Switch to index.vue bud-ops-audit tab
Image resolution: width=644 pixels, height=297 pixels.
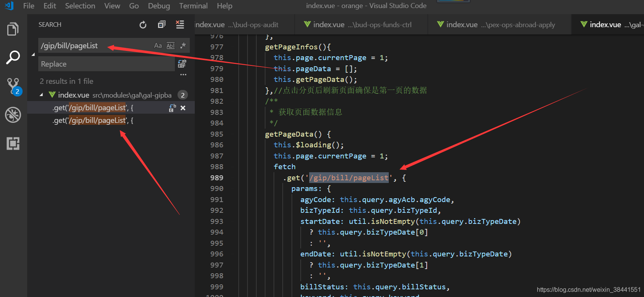coord(245,24)
